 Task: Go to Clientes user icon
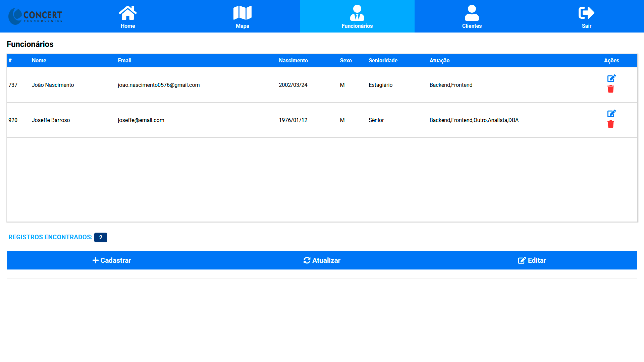pos(472,13)
